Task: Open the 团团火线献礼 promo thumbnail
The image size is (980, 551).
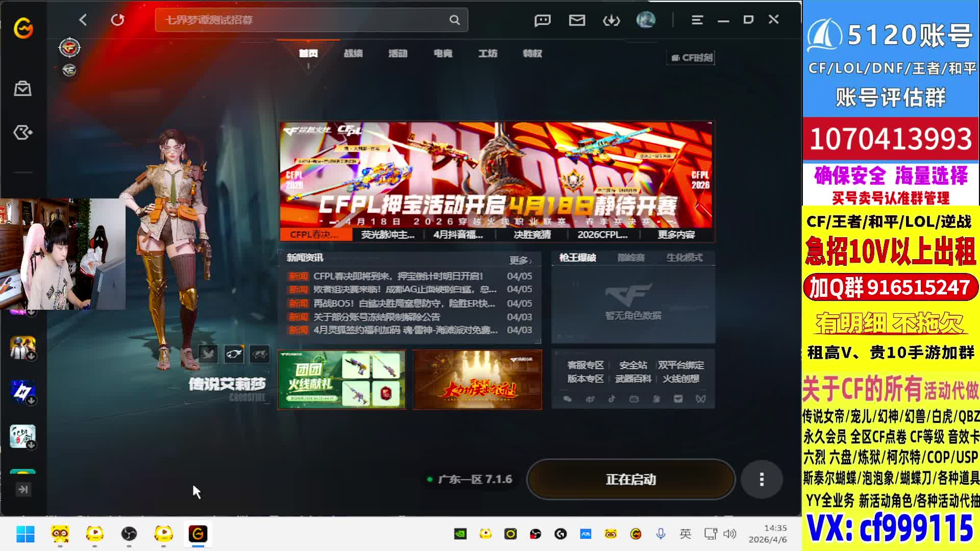Action: point(341,380)
